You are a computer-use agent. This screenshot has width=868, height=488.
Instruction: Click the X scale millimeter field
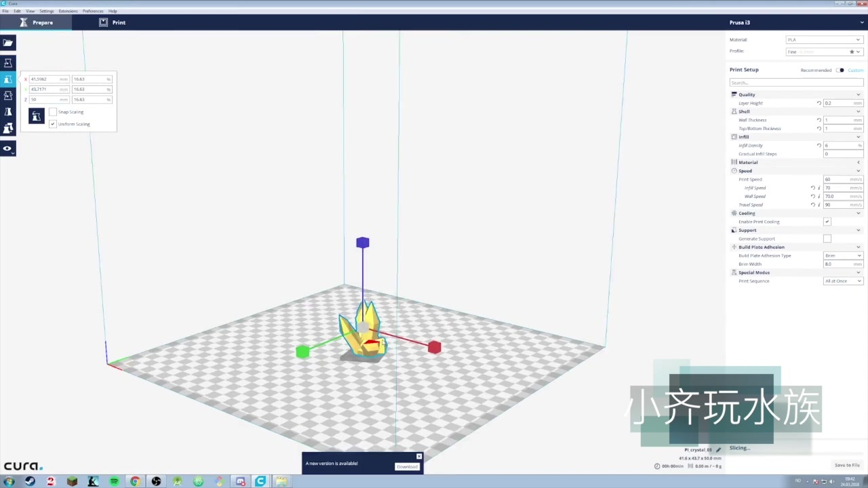click(48, 79)
